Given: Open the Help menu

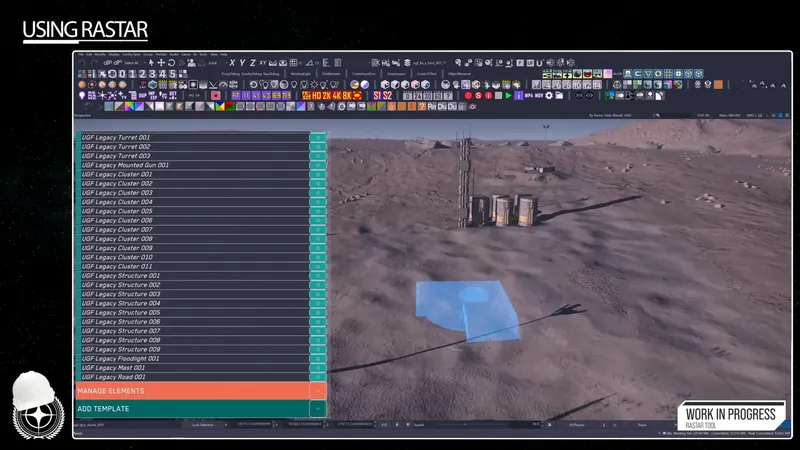Looking at the screenshot, I should [224, 54].
